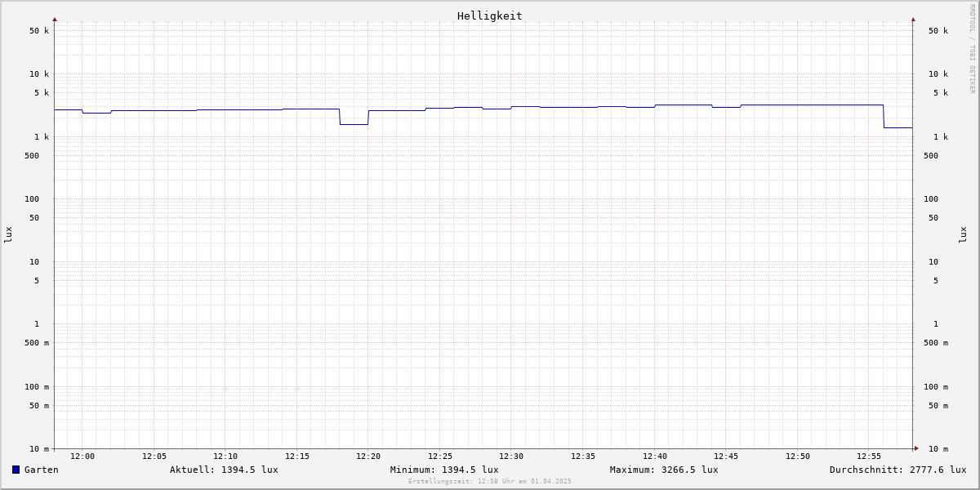Click the right axis 1 k label
The width and height of the screenshot is (980, 490).
click(941, 137)
